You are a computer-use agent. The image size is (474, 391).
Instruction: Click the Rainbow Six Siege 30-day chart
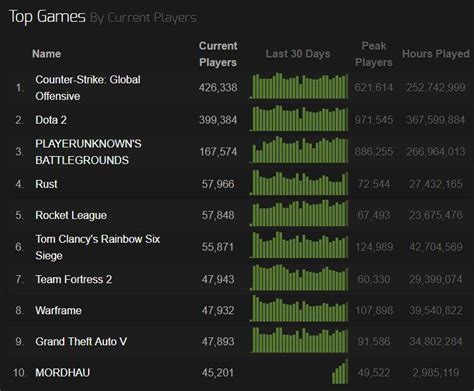point(299,245)
